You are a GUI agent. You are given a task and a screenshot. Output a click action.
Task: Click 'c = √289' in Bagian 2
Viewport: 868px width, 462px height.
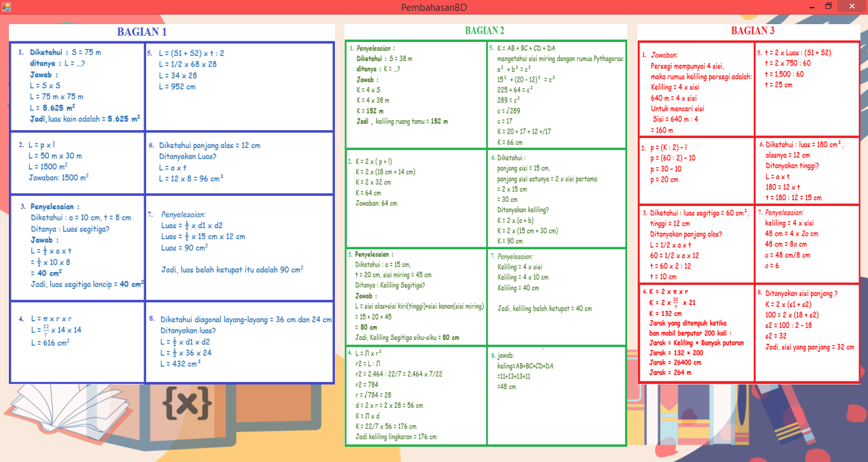pyautogui.click(x=510, y=111)
